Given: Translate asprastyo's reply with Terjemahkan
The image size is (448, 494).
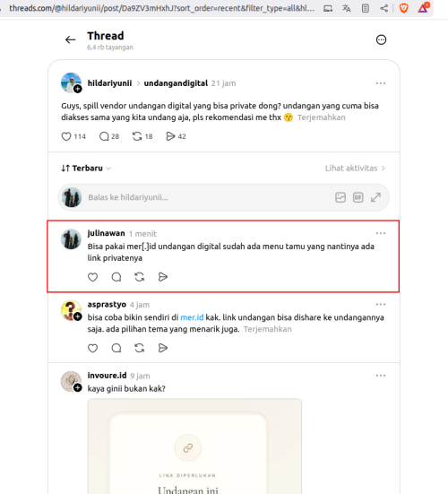Looking at the screenshot, I should [268, 329].
